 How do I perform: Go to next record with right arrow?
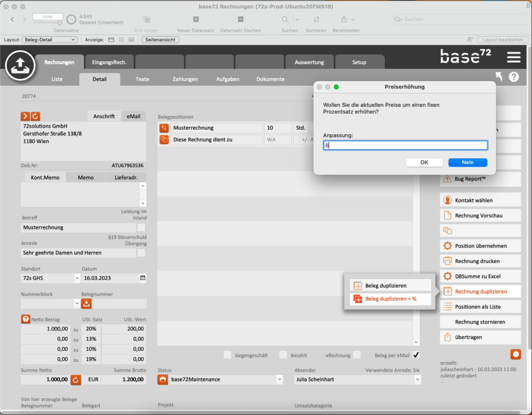(24, 19)
